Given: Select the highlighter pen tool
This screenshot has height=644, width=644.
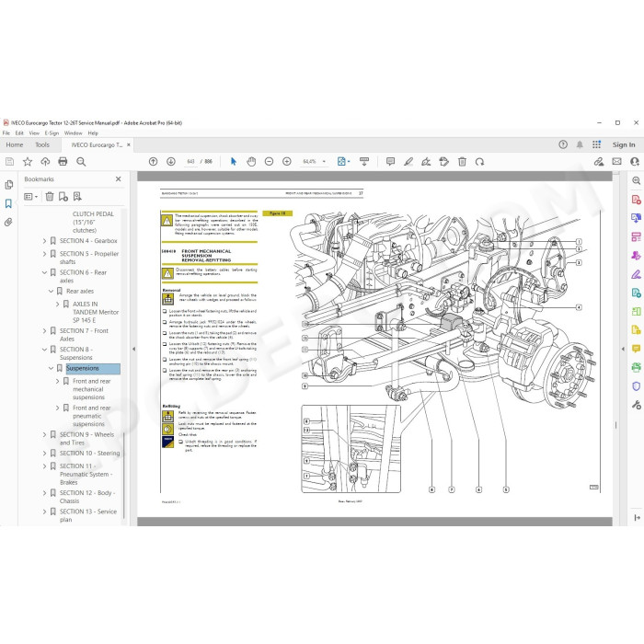Looking at the screenshot, I should (408, 161).
